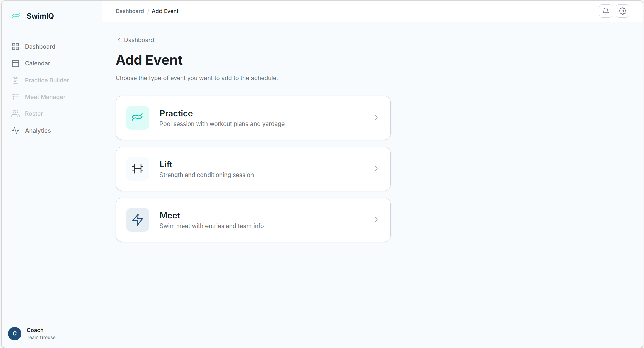Open Analytics via the pulse icon
This screenshot has width=644, height=348.
15,131
